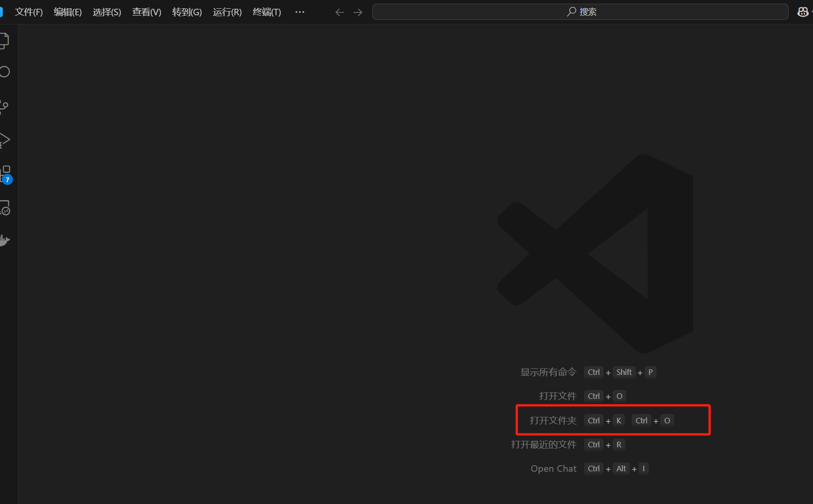Click the K keycap hint
Screen dimensions: 813x504
click(619, 421)
